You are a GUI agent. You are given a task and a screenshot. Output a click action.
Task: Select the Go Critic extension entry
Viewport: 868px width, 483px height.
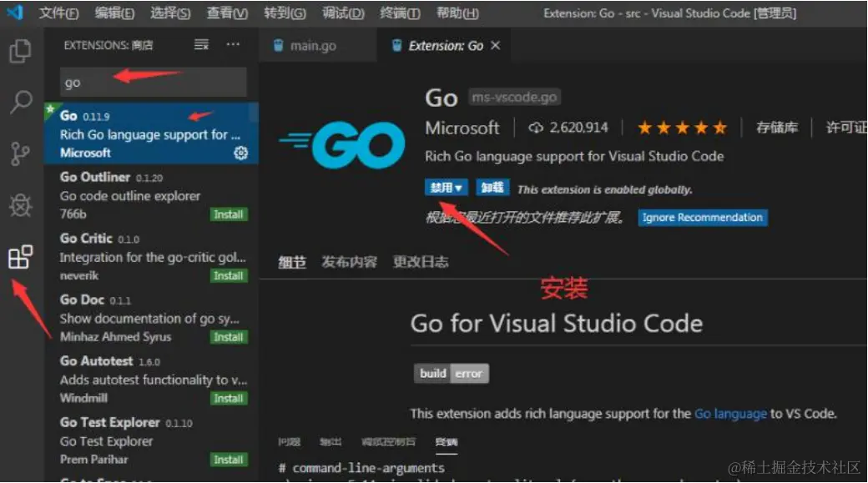point(149,256)
